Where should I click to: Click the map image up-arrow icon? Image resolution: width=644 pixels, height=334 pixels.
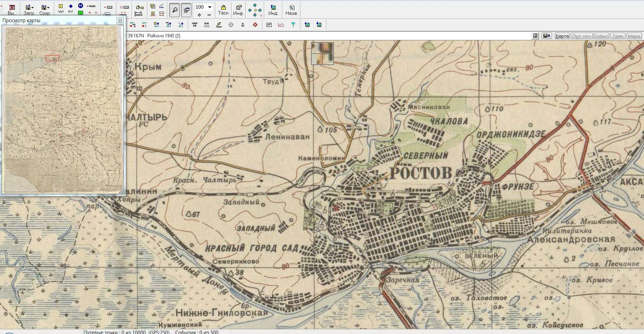(x=307, y=25)
